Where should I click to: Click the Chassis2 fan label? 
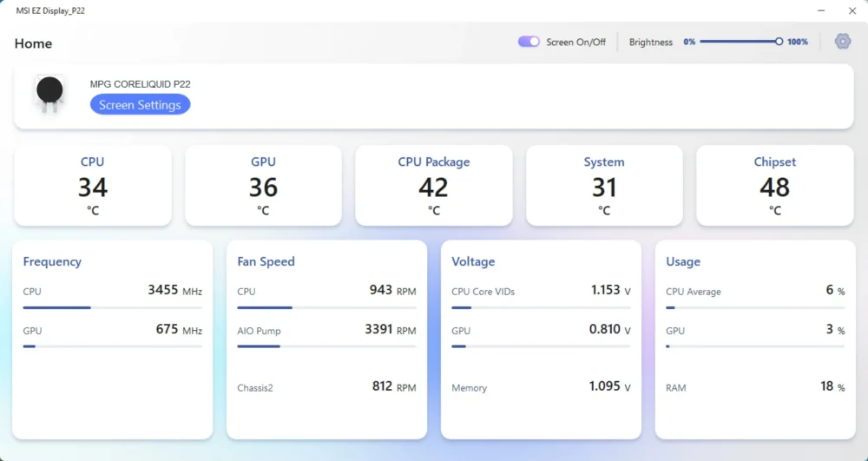pos(255,388)
